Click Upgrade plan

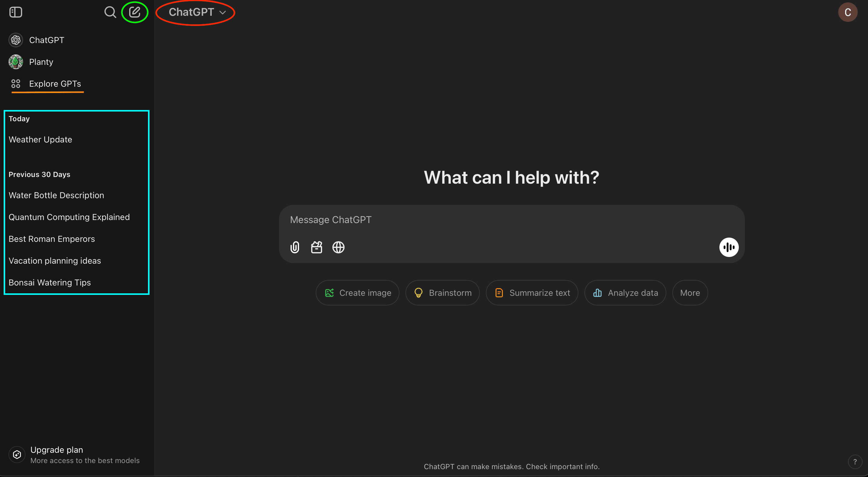(56, 450)
